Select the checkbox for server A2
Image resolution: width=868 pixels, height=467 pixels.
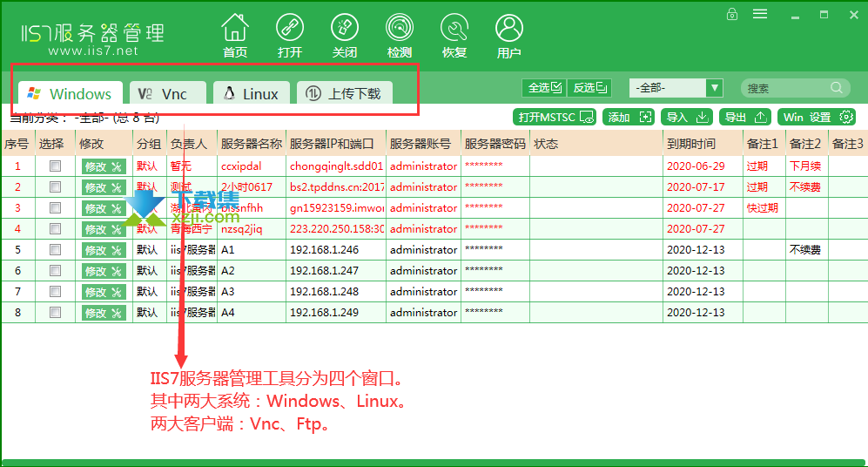tap(55, 270)
